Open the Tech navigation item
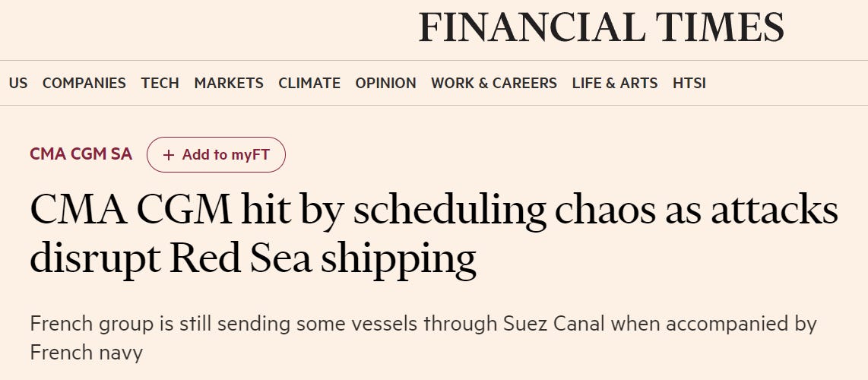 [x=160, y=84]
